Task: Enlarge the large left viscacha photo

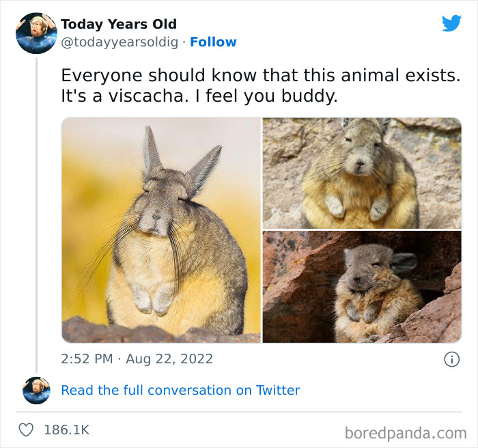Action: click(x=161, y=230)
